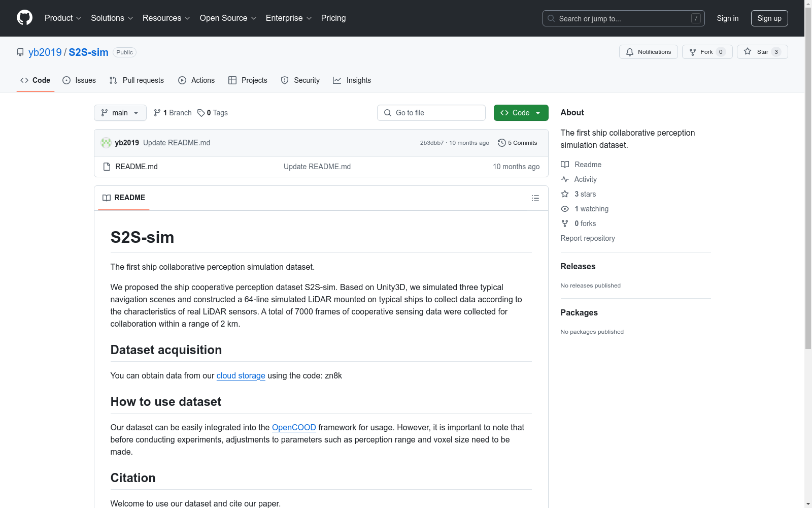Click commit hash 2b3dbb7
The image size is (812, 508).
pyautogui.click(x=432, y=143)
